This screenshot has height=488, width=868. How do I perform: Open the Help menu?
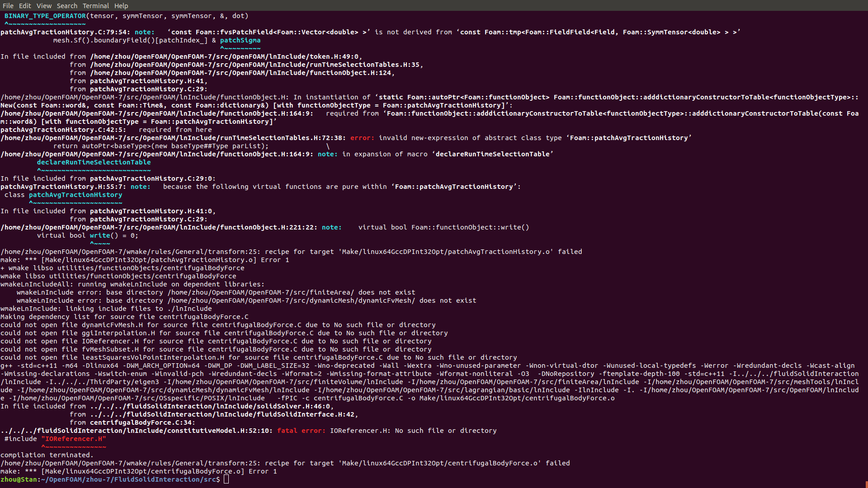(121, 6)
